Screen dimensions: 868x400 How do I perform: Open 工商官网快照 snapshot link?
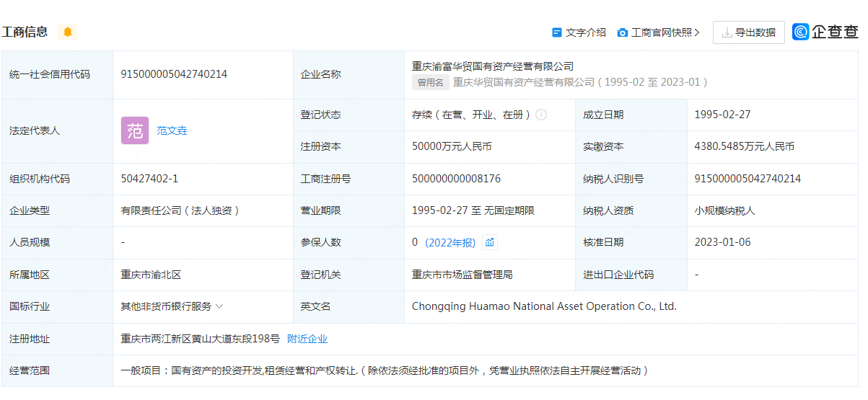point(662,32)
